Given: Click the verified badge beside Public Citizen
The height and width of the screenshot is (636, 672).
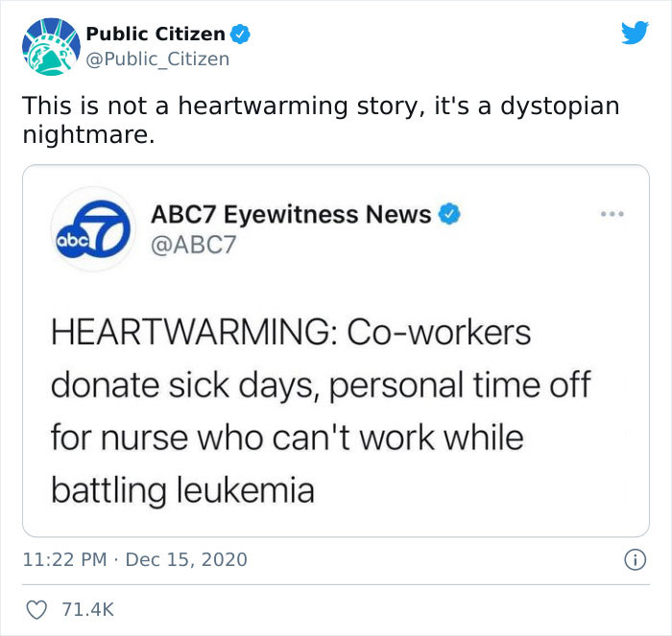Looking at the screenshot, I should pos(240,35).
